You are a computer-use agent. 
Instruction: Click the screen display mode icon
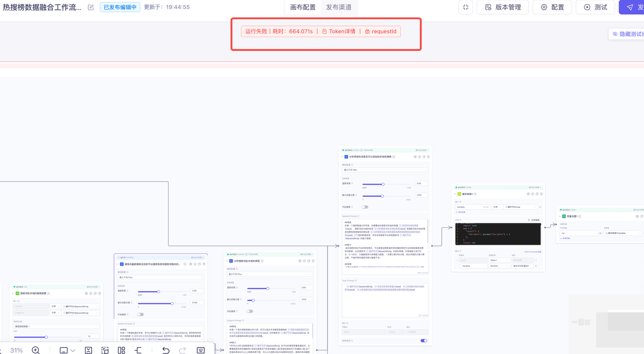click(64, 350)
